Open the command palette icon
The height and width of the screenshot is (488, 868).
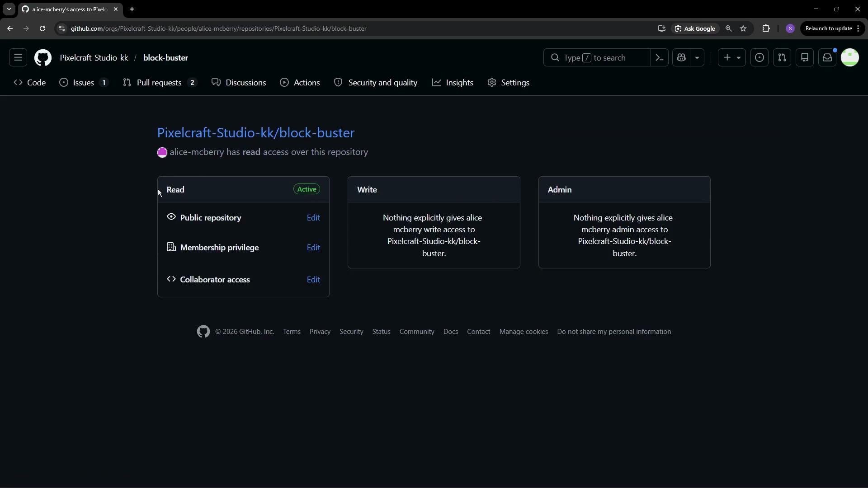tap(660, 58)
